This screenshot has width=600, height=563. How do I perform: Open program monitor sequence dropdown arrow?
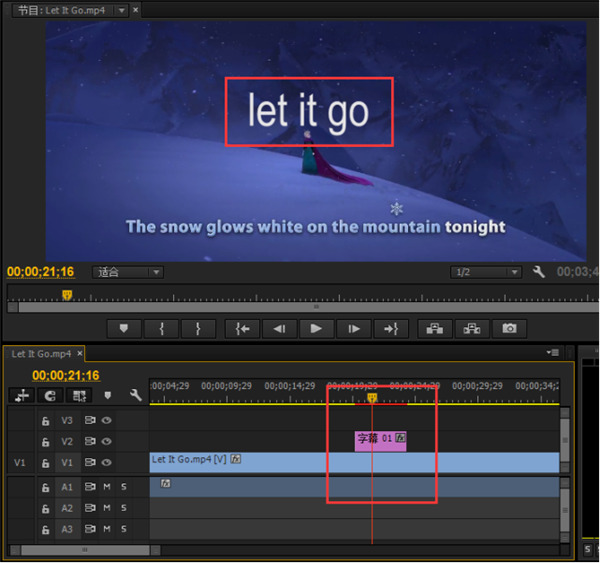point(121,10)
